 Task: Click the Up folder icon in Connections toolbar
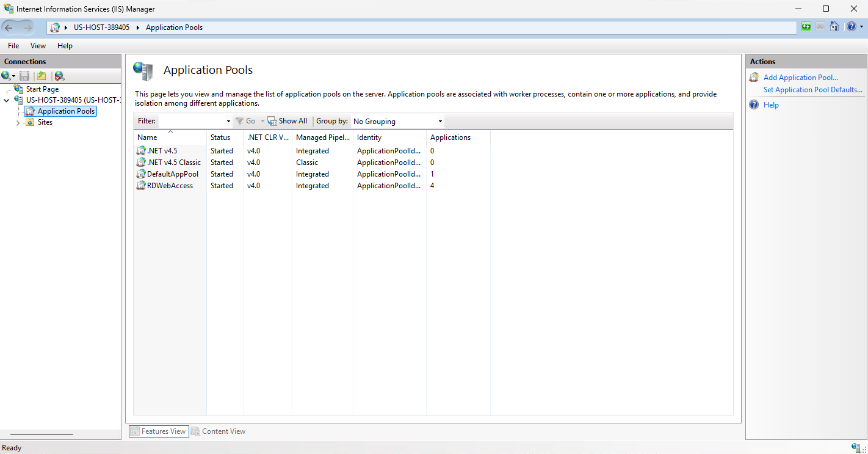42,76
